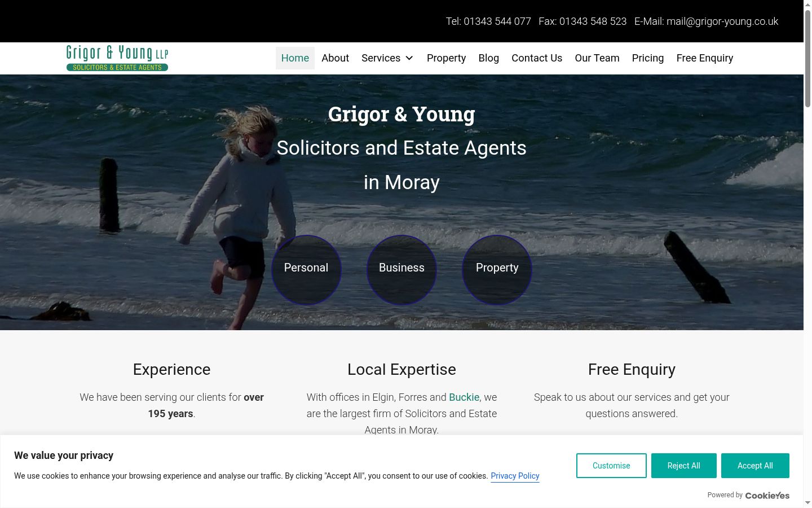Image resolution: width=812 pixels, height=508 pixels.
Task: Open the Property nav menu item
Action: (446, 58)
